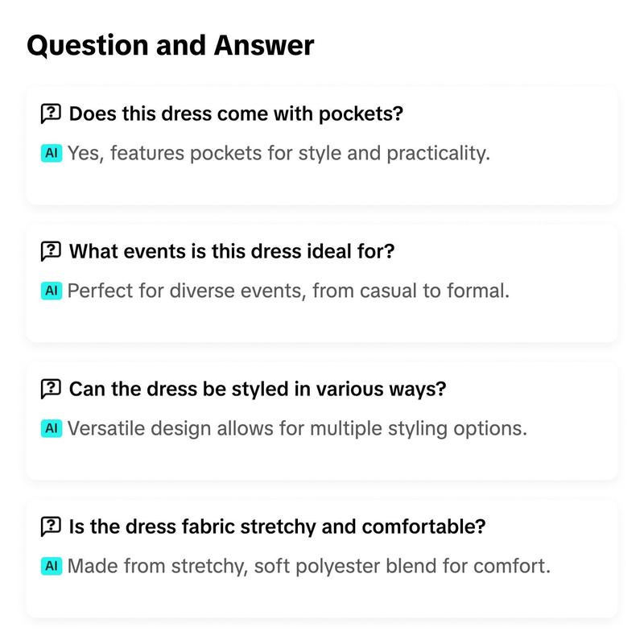Click the question icon beside events question
The width and height of the screenshot is (644, 644).
point(51,251)
